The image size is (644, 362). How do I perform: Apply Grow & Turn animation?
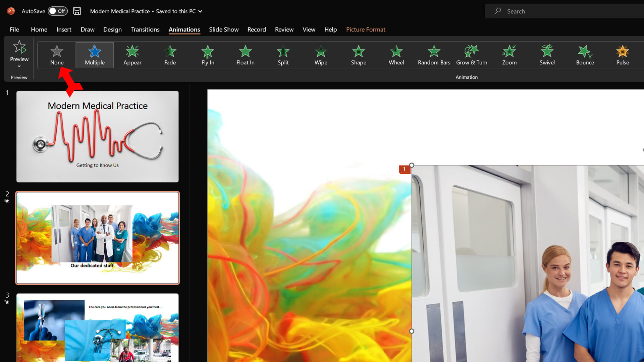tap(472, 55)
